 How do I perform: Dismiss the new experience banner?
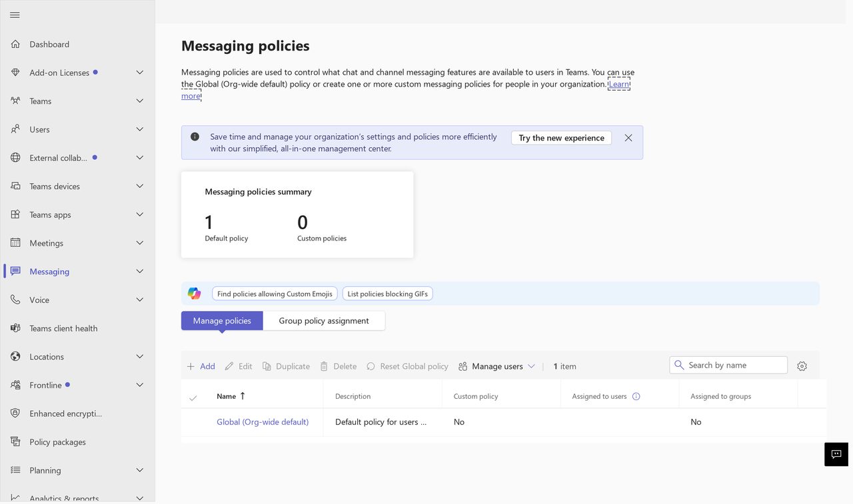coord(628,138)
